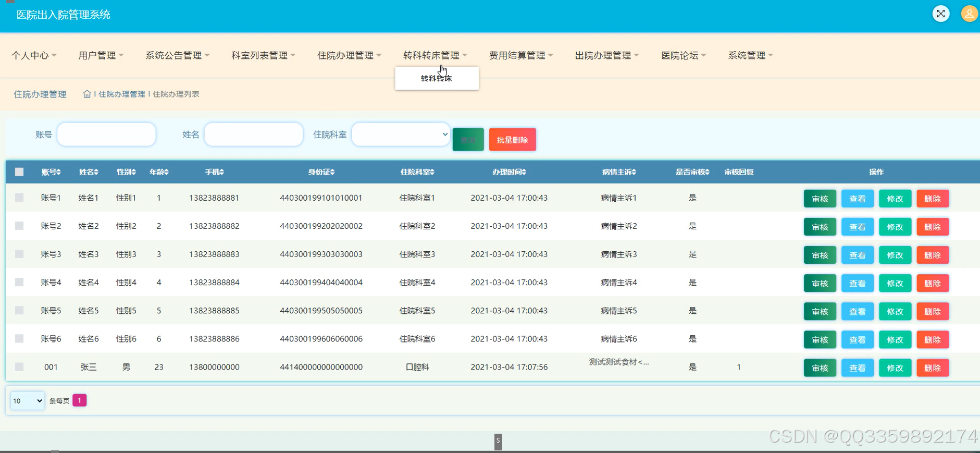Expand the 个人中心 menu
The width and height of the screenshot is (980, 453).
coord(34,55)
